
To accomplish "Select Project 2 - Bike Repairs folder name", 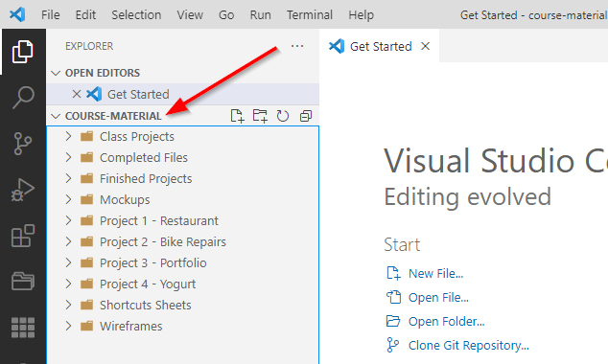I will 163,241.
